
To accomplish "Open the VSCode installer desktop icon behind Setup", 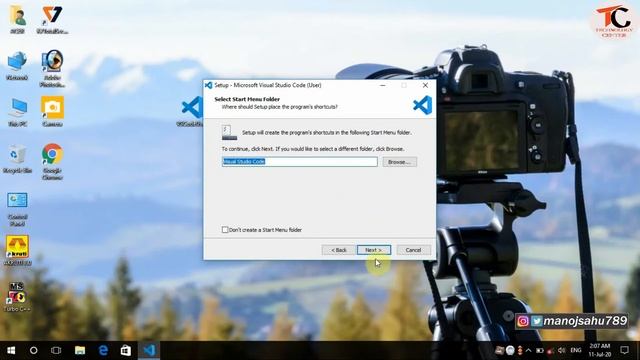I will (x=191, y=111).
